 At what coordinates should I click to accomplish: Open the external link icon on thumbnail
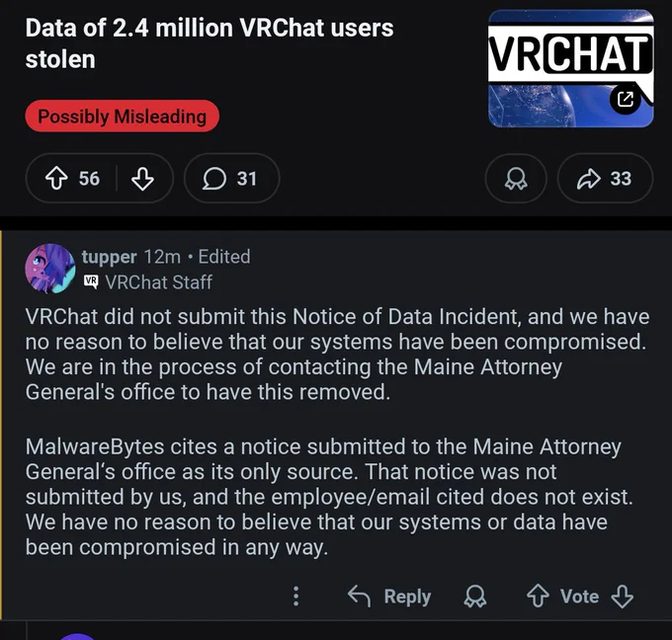pos(626,100)
